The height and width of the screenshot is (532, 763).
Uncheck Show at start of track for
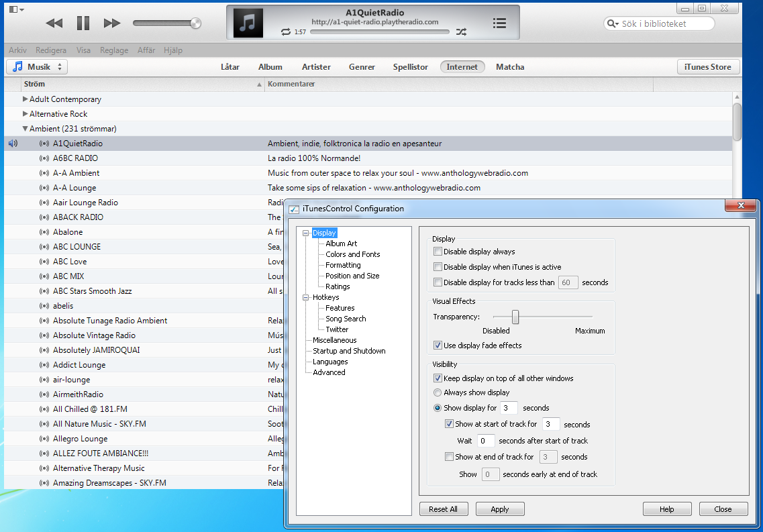[449, 423]
